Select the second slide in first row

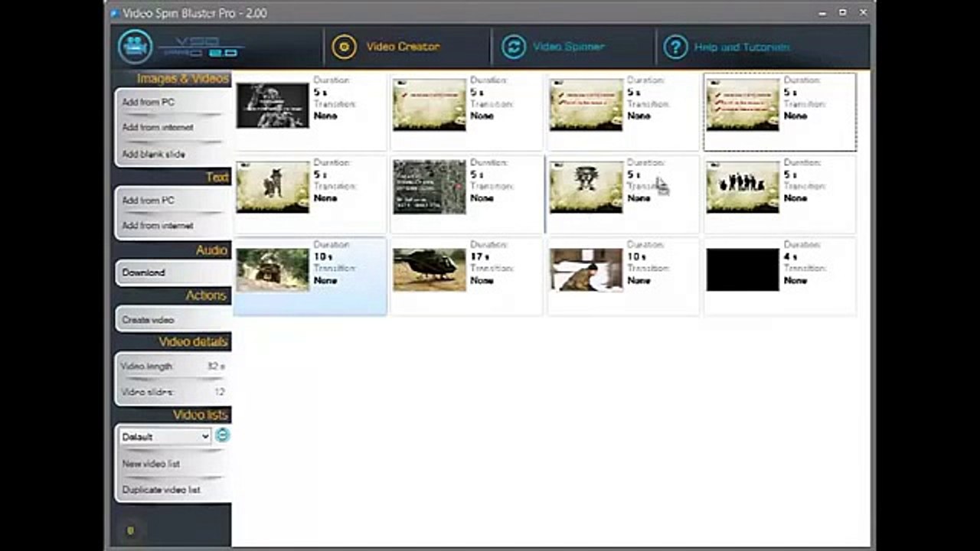430,105
